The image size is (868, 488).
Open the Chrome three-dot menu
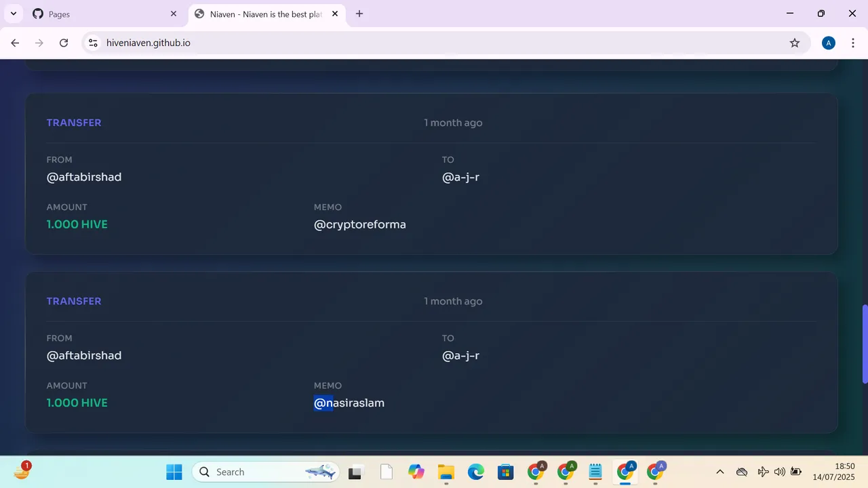(852, 43)
